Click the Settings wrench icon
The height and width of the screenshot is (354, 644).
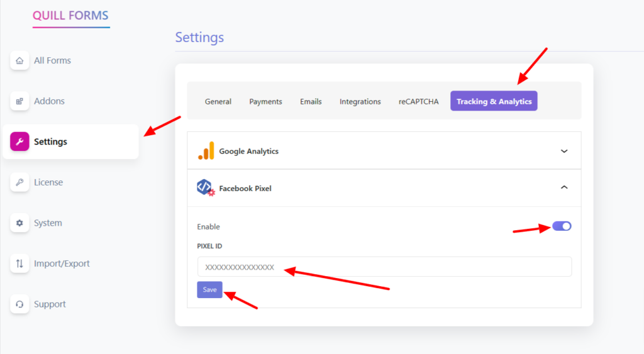(19, 141)
